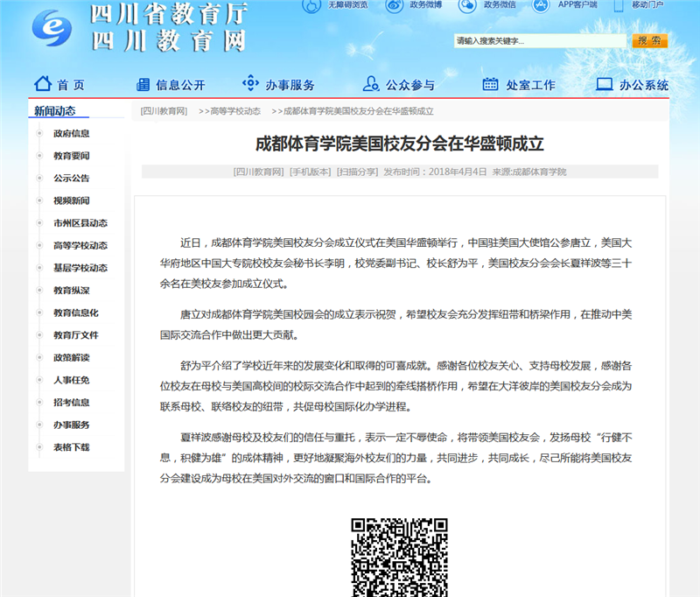Click the source text 来源:成都体育学院

[529, 172]
